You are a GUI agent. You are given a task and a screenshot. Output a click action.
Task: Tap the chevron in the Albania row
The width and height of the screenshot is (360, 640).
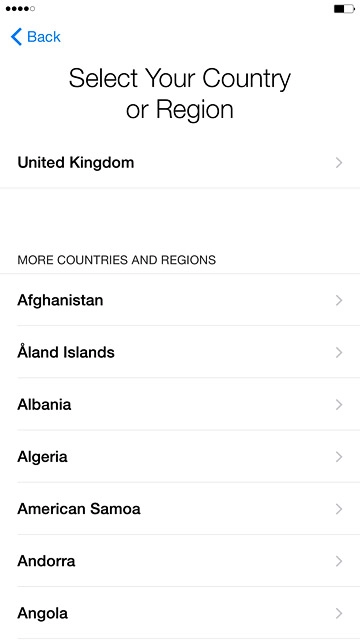(x=339, y=404)
